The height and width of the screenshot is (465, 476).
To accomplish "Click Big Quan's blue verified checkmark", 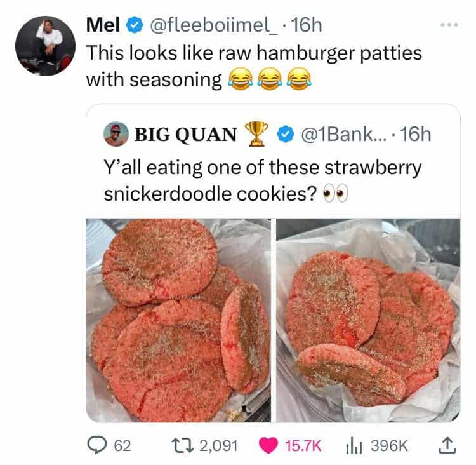I will [286, 135].
